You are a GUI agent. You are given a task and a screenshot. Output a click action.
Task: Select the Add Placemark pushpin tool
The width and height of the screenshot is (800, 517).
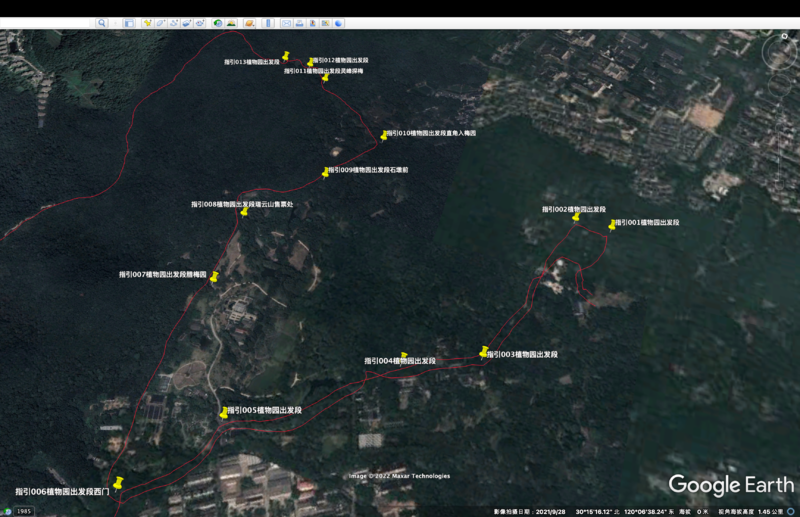point(148,23)
